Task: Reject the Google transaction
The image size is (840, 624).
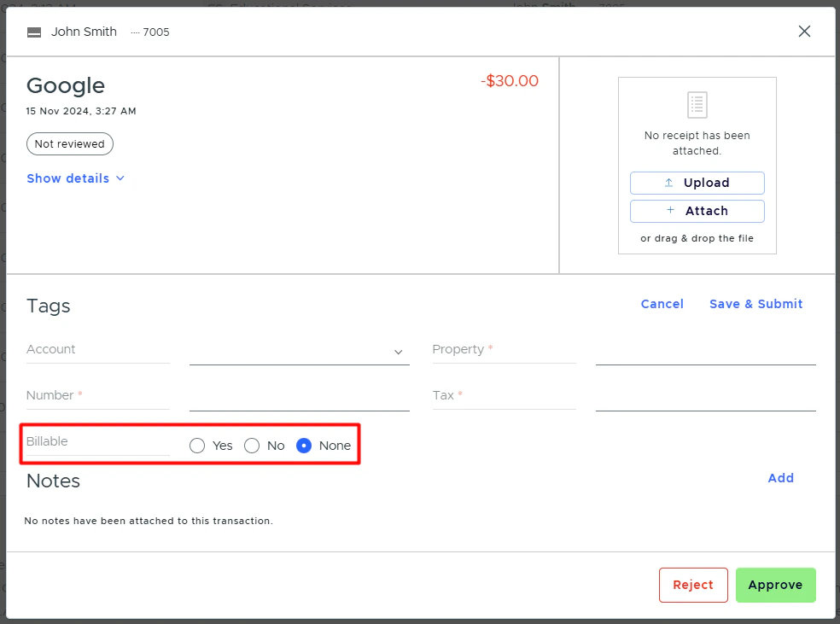Action: pyautogui.click(x=693, y=585)
